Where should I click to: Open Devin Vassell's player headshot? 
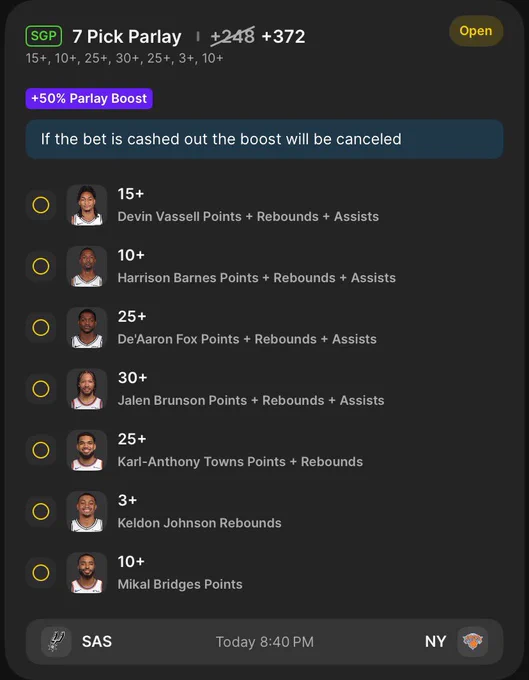coord(87,205)
